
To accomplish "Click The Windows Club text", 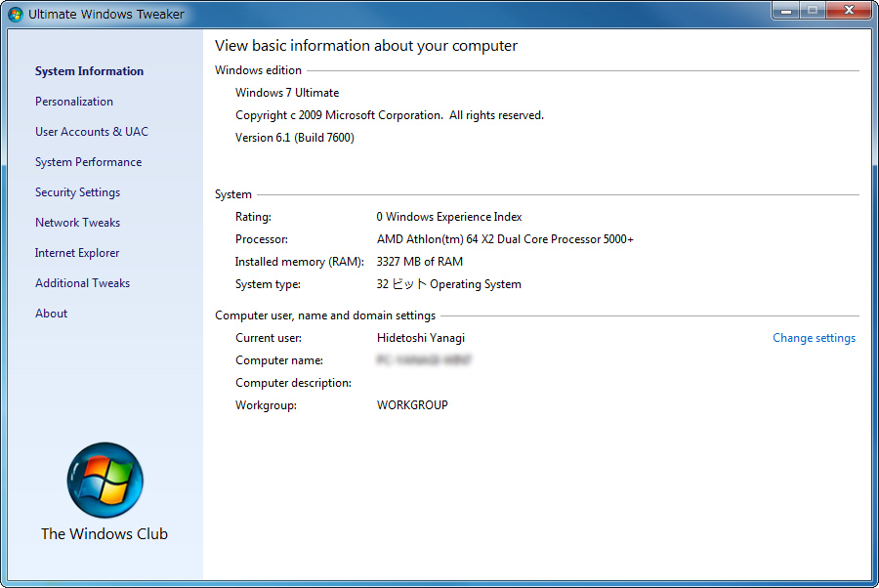I will [105, 533].
